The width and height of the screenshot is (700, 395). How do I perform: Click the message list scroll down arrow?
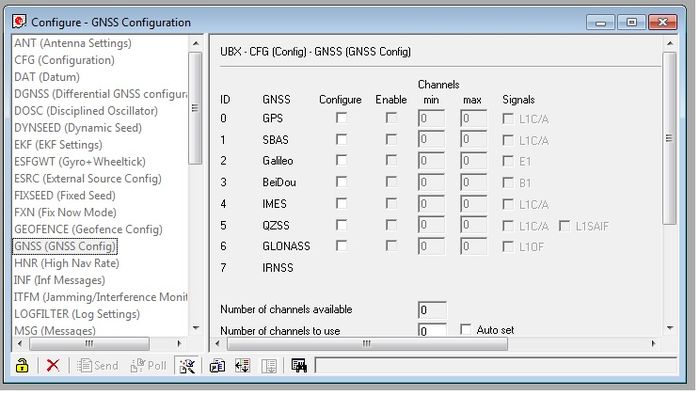pos(196,328)
